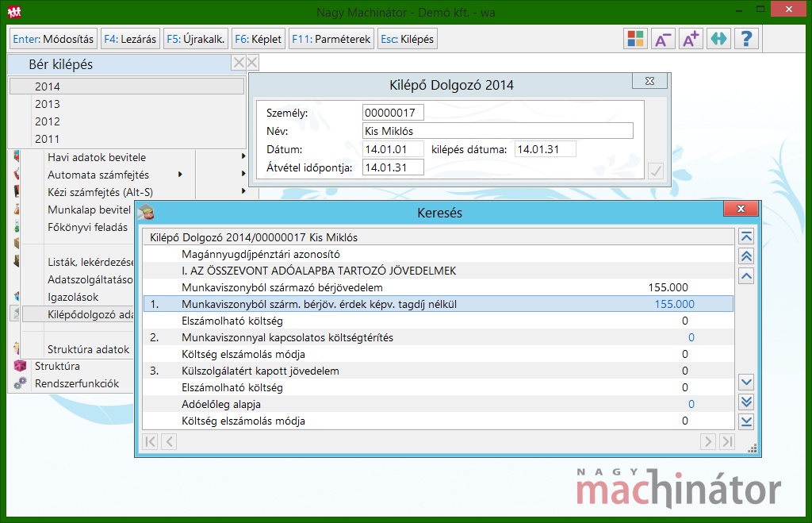This screenshot has width=812, height=523.
Task: Move down one row with single chevron
Action: pyautogui.click(x=746, y=383)
